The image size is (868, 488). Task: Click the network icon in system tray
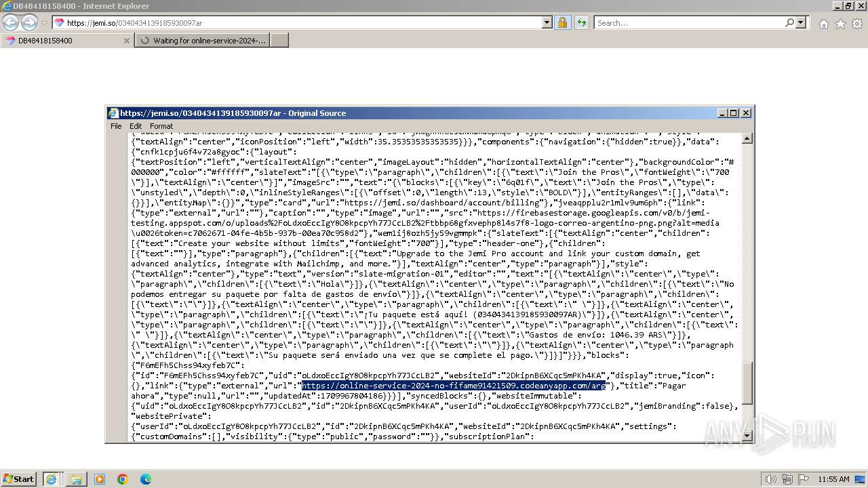tap(787, 479)
